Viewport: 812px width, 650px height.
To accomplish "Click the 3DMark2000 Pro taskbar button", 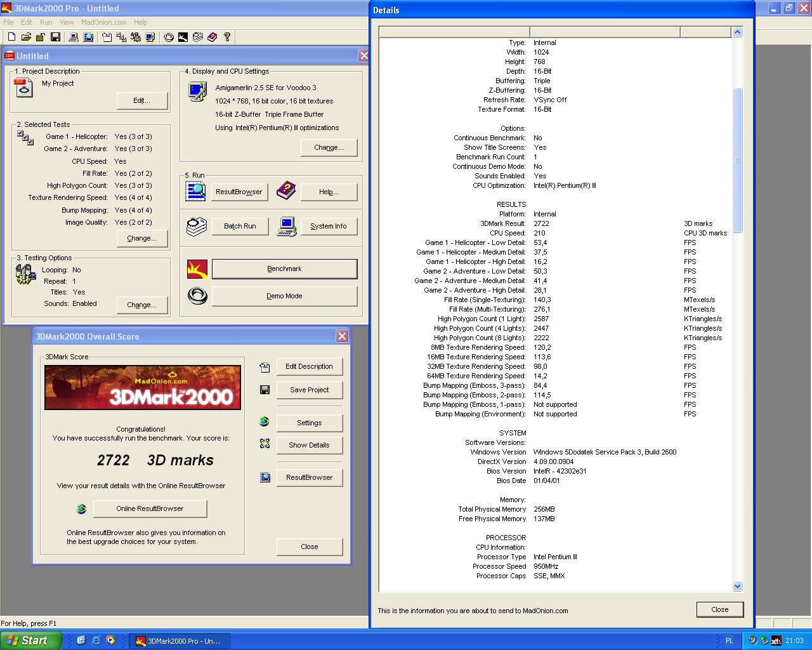I will click(180, 641).
